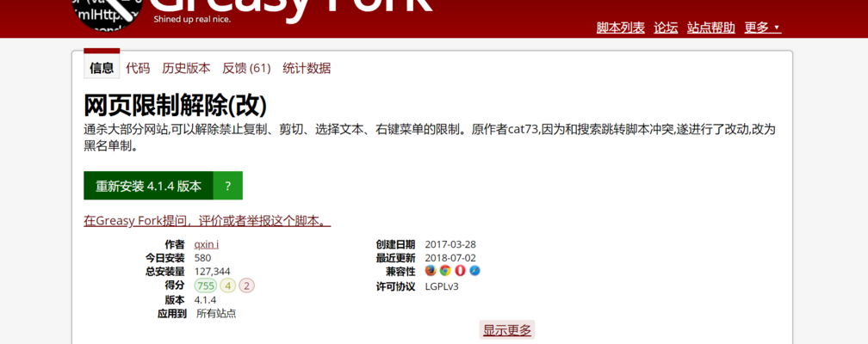Go to 论坛 in header navigation
This screenshot has width=868, height=344.
point(666,28)
